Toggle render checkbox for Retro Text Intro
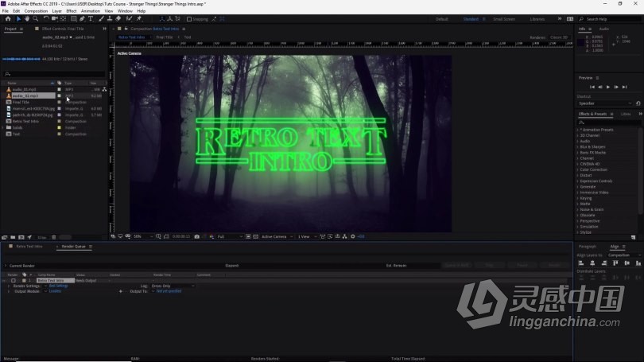 13,281
